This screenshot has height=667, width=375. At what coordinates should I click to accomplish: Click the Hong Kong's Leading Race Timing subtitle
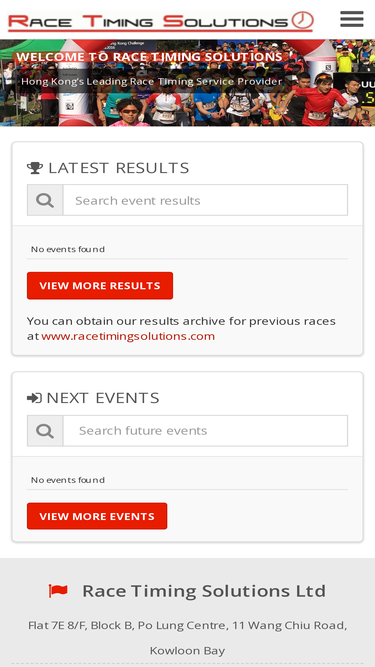(x=152, y=81)
